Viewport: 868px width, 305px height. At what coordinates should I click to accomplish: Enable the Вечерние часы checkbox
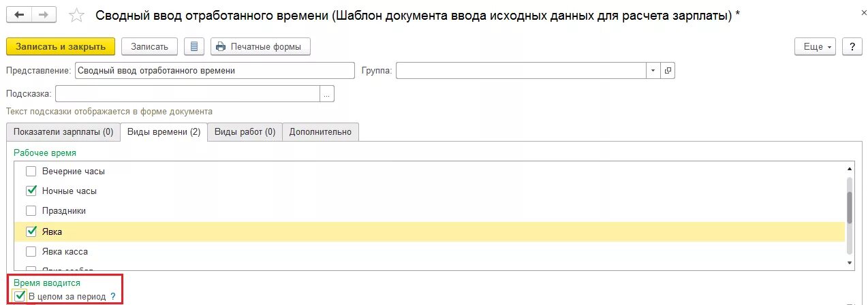tap(31, 172)
